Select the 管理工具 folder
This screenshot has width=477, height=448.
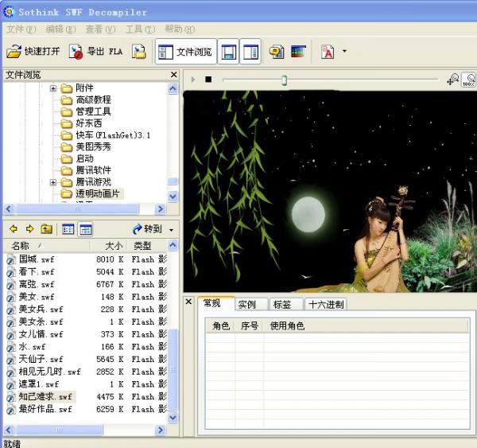coord(93,111)
